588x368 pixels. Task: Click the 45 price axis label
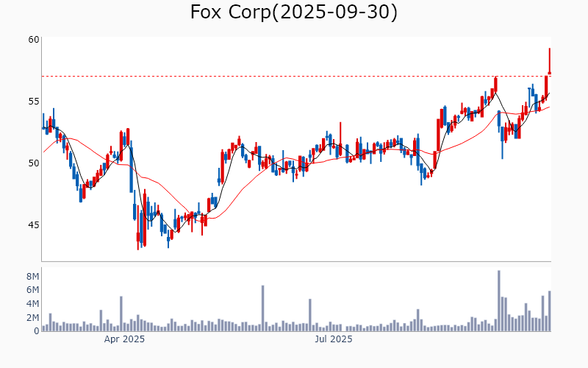click(32, 224)
